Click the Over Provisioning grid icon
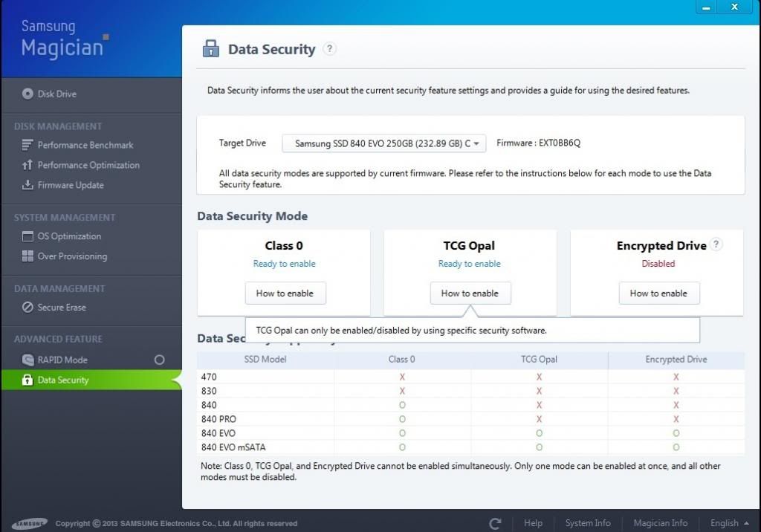 (27, 256)
